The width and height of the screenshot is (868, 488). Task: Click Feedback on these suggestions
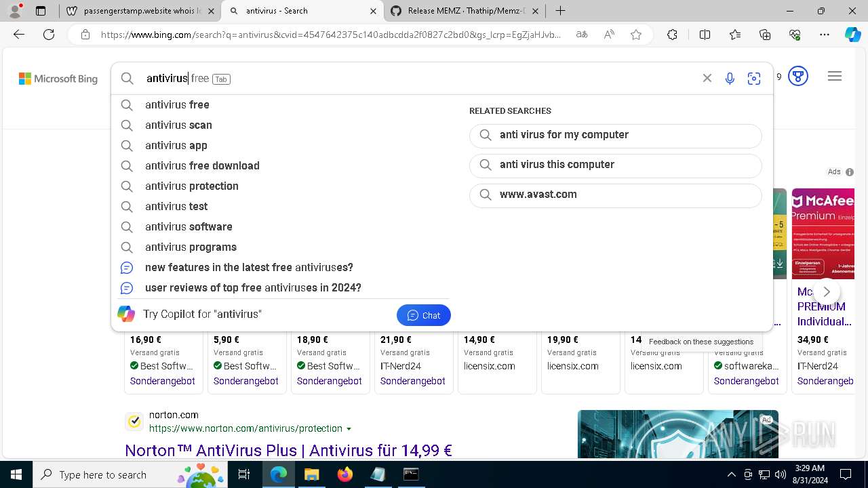[701, 342]
